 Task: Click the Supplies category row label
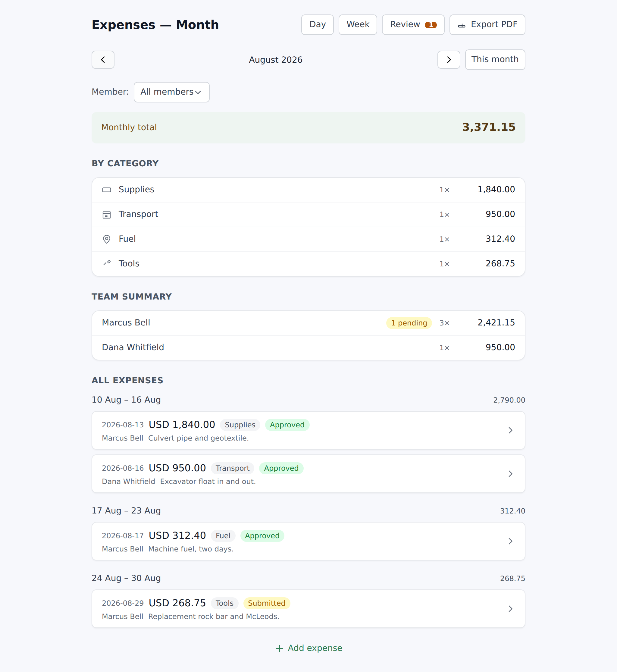tap(136, 189)
